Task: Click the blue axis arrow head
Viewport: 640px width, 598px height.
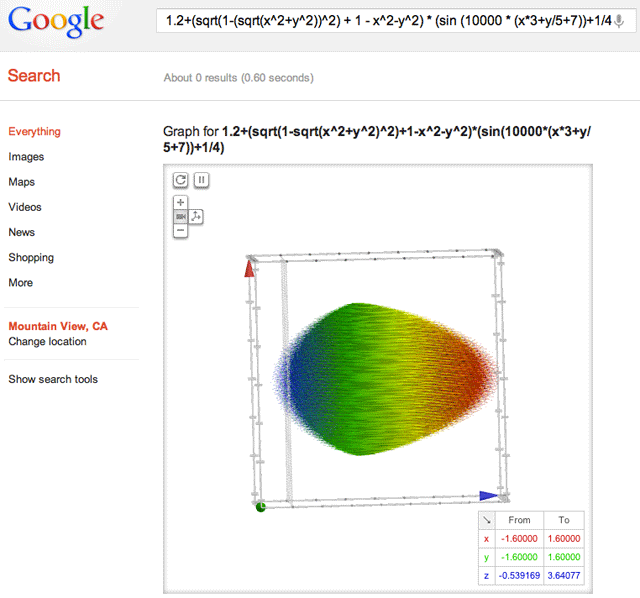Action: (x=489, y=496)
